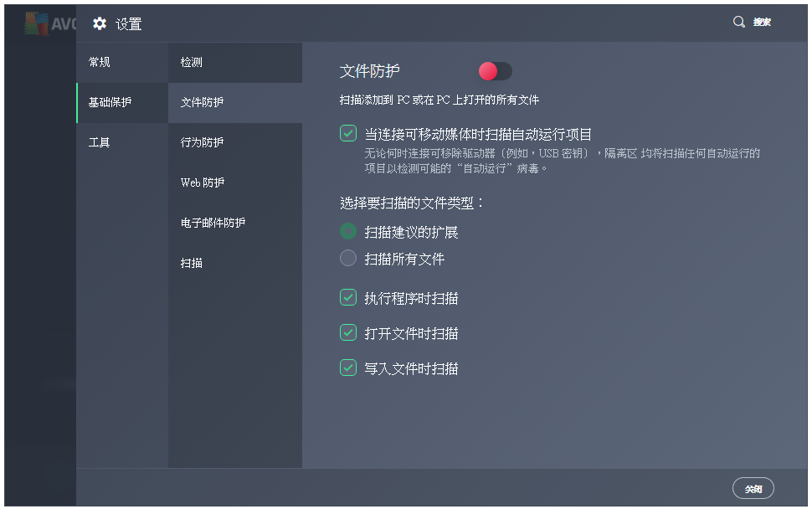Viewport: 812px width, 509px height.
Task: Open the settings gear icon
Action: coord(99,24)
